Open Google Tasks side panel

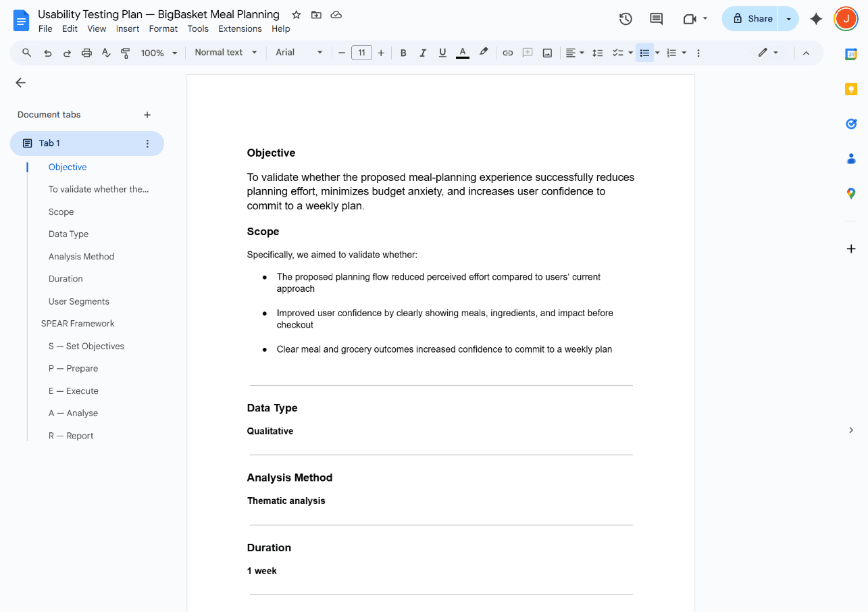851,124
